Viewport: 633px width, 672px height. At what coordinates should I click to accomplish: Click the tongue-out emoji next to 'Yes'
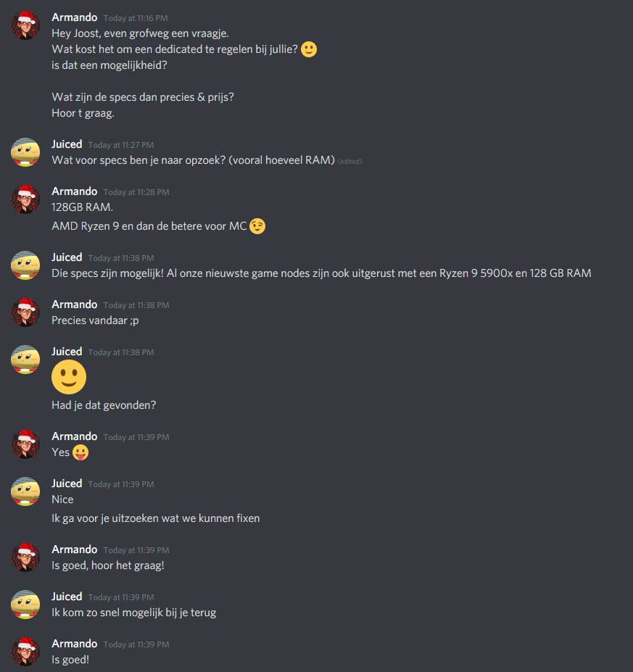(80, 452)
